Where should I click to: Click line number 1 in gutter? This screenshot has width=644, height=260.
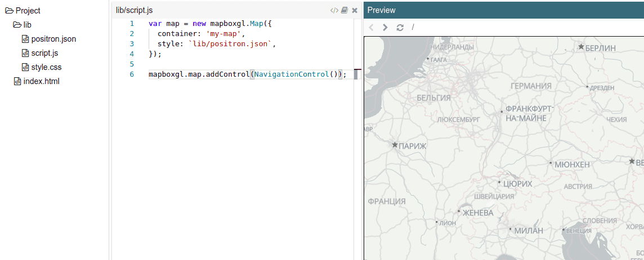[131, 24]
